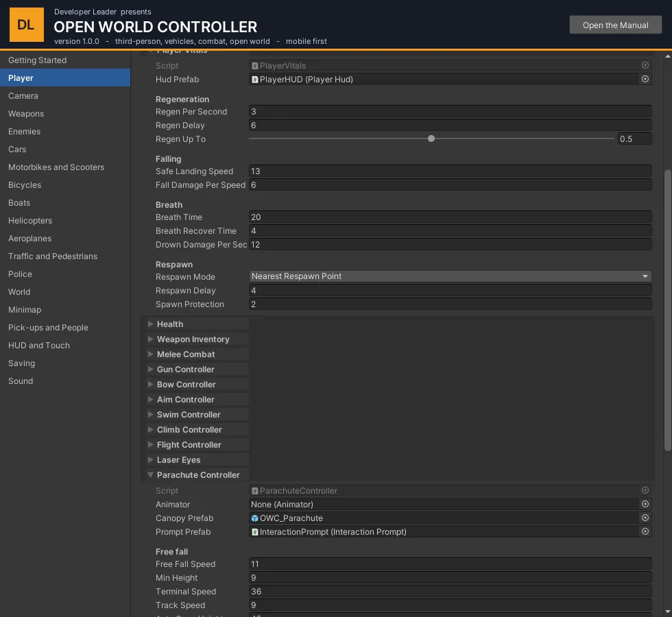Viewport: 672px width, 617px height.
Task: Open object picker for PlayerVitals script
Action: 645,65
